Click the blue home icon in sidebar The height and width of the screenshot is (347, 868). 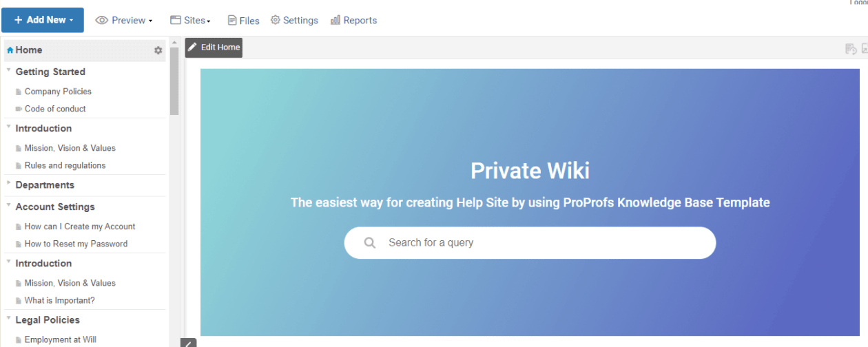click(10, 50)
